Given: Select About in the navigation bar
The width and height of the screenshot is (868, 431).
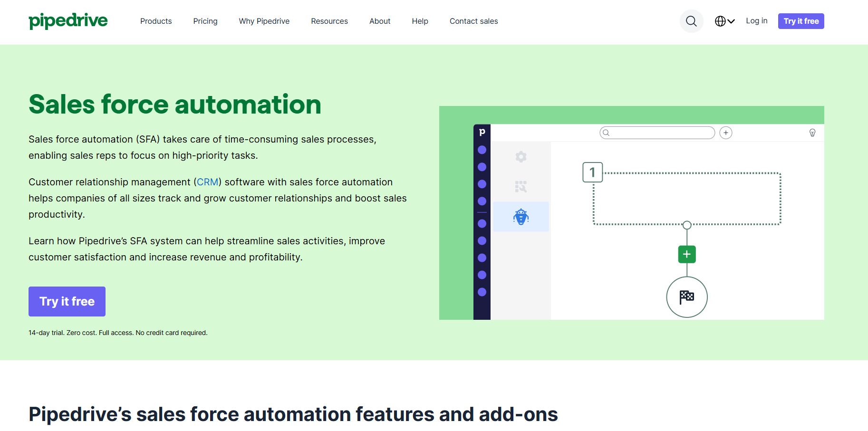Looking at the screenshot, I should click(x=380, y=21).
